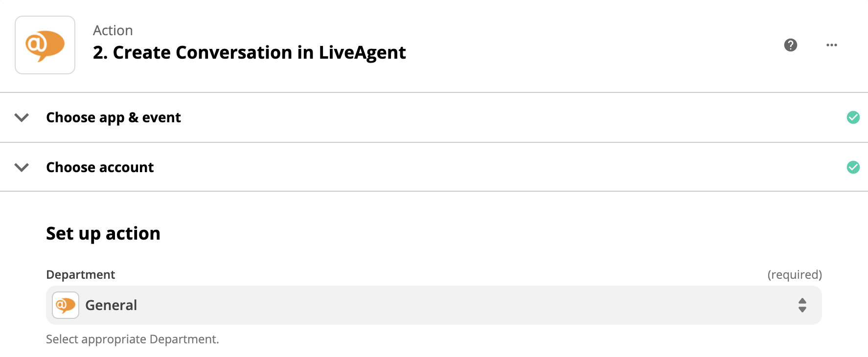This screenshot has width=868, height=357.
Task: Click the Select appropriate Department hint text
Action: pos(132,339)
